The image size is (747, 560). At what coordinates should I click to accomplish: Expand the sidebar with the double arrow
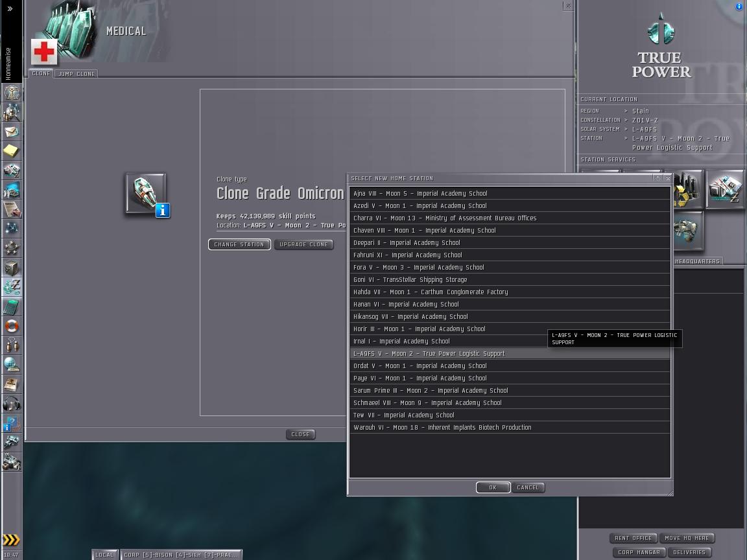(10, 8)
